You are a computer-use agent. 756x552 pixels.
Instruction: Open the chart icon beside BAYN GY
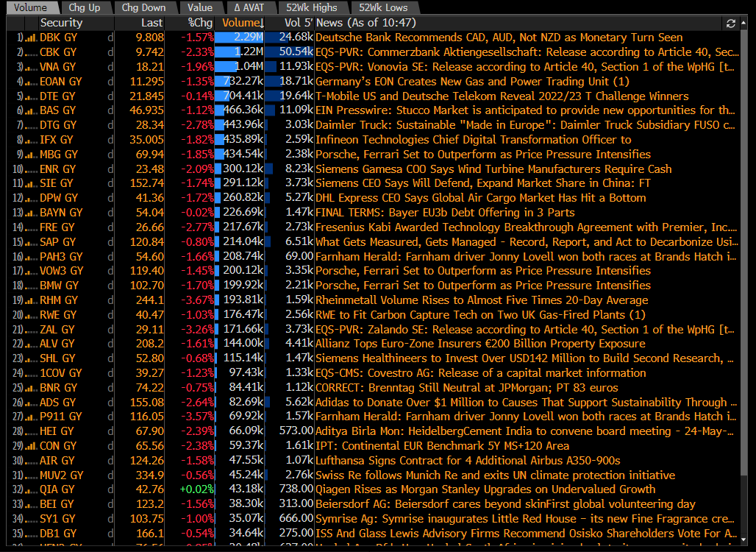coord(31,213)
